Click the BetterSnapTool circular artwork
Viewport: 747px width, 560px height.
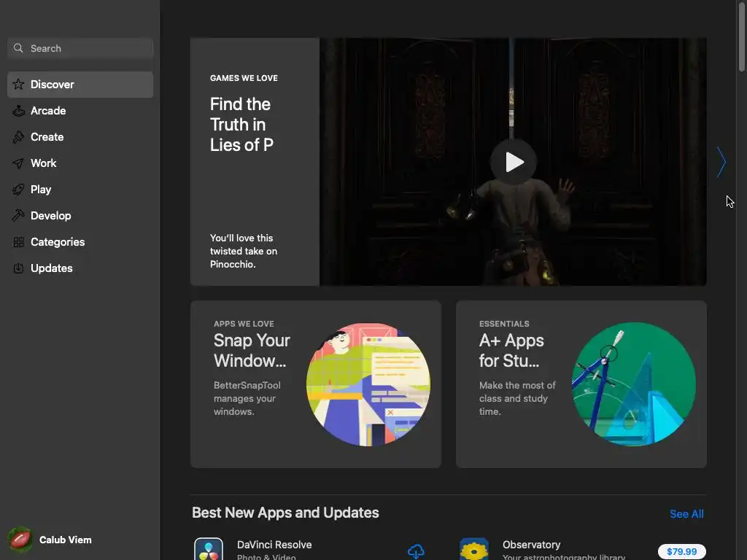[x=368, y=384]
